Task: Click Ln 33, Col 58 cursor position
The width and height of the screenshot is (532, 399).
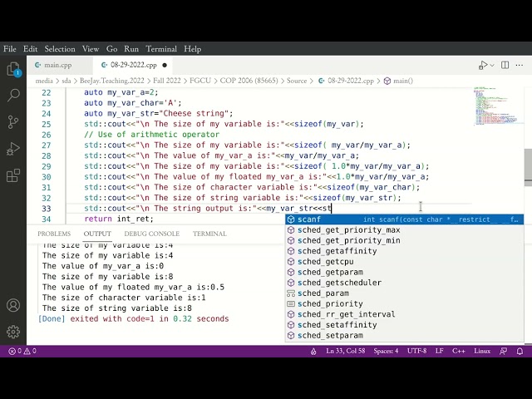Action: pyautogui.click(x=346, y=351)
